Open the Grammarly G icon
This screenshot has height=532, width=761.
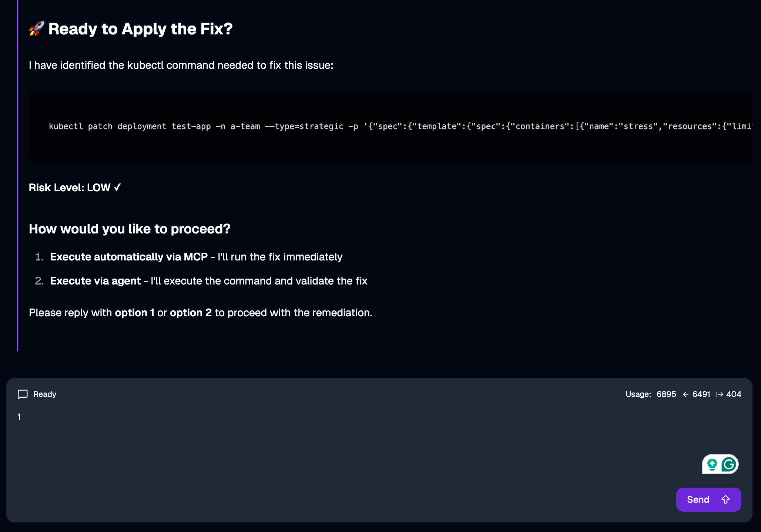pyautogui.click(x=729, y=464)
